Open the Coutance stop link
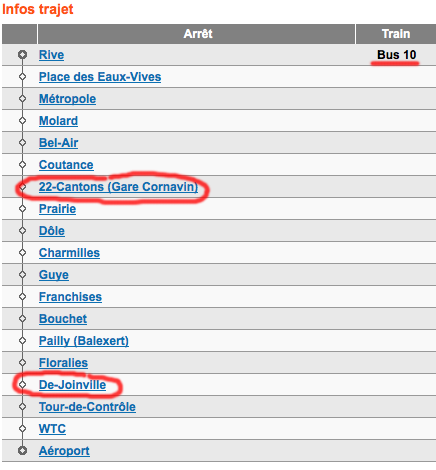436x470 pixels. tap(66, 165)
